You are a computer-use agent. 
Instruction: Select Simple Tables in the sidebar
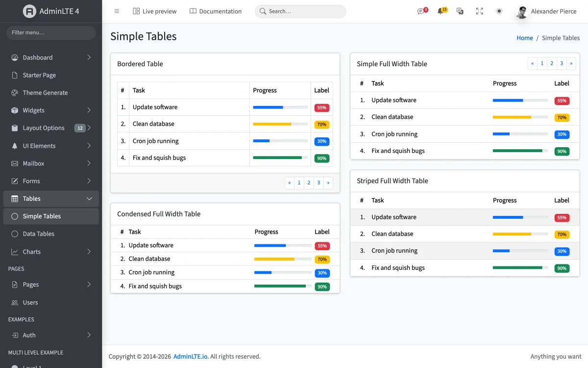tap(51, 216)
